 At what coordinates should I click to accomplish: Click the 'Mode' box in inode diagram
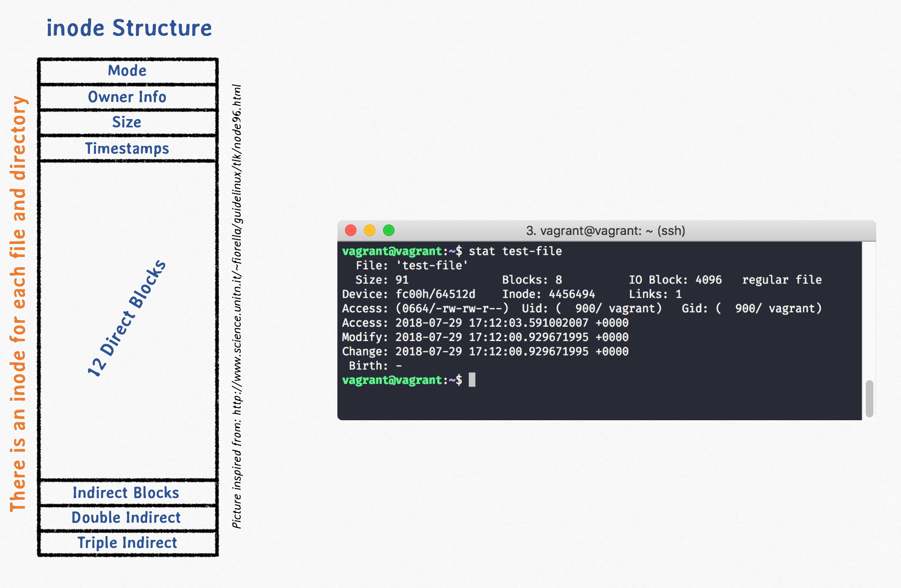click(x=128, y=71)
